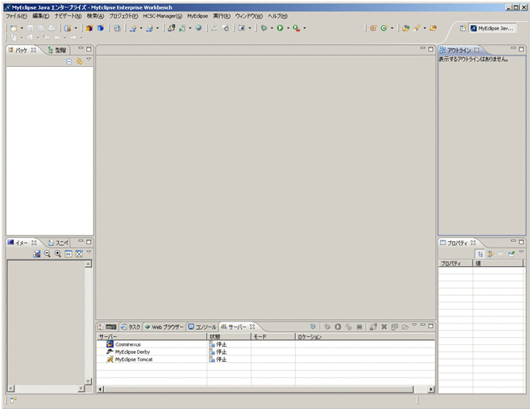Stop the server using the Servers stop icon
The width and height of the screenshot is (532, 412).
[359, 327]
